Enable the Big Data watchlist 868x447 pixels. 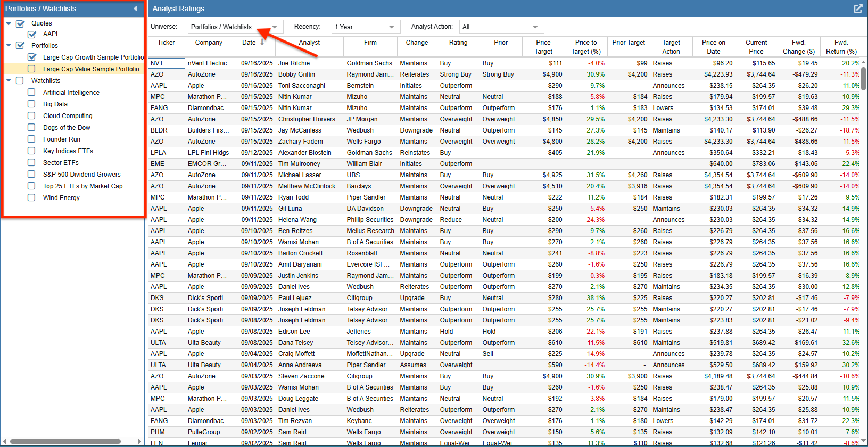pos(31,104)
